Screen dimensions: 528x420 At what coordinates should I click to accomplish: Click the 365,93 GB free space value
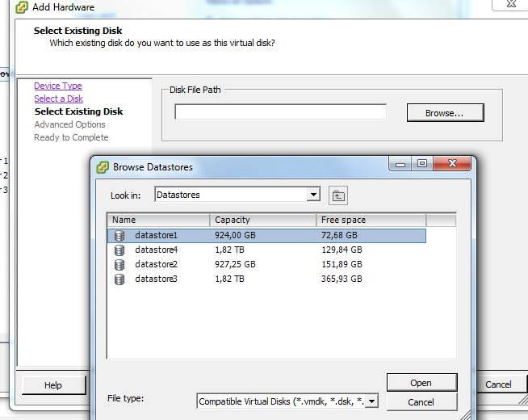[x=342, y=279]
